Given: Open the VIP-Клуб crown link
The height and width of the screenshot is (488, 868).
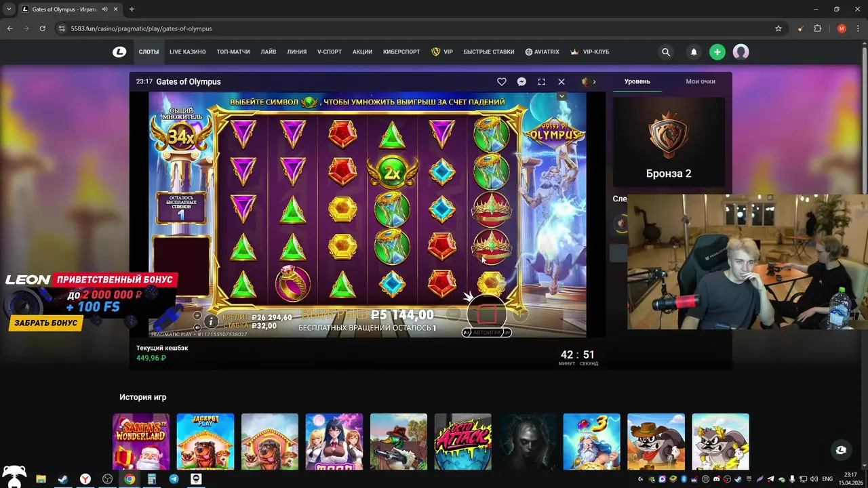Looking at the screenshot, I should click(x=589, y=52).
